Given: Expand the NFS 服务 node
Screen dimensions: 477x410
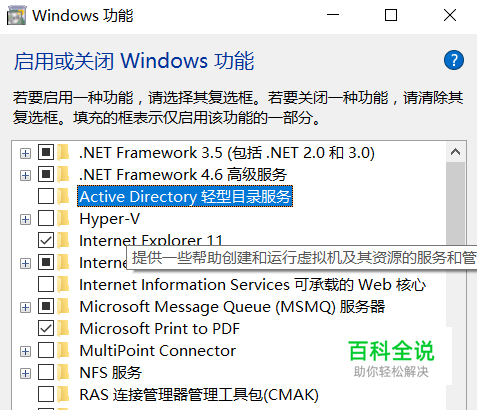Looking at the screenshot, I should point(25,373).
